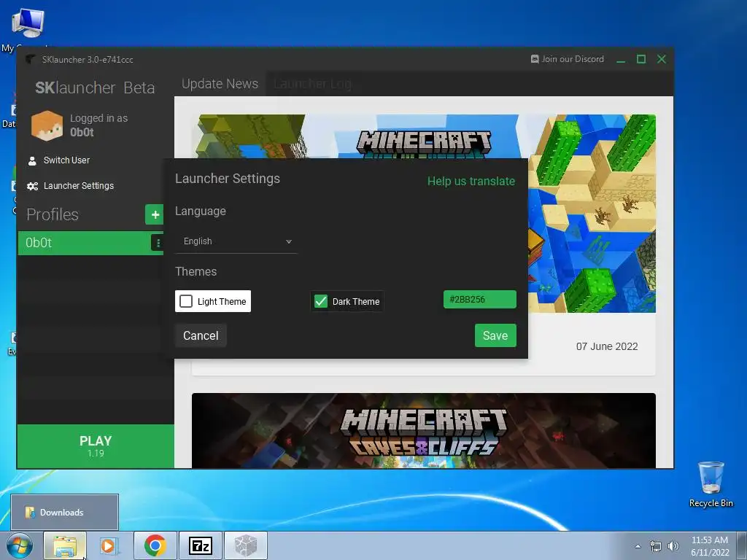The width and height of the screenshot is (747, 560).
Task: Click the PLAY 1.19 button
Action: [x=96, y=446]
